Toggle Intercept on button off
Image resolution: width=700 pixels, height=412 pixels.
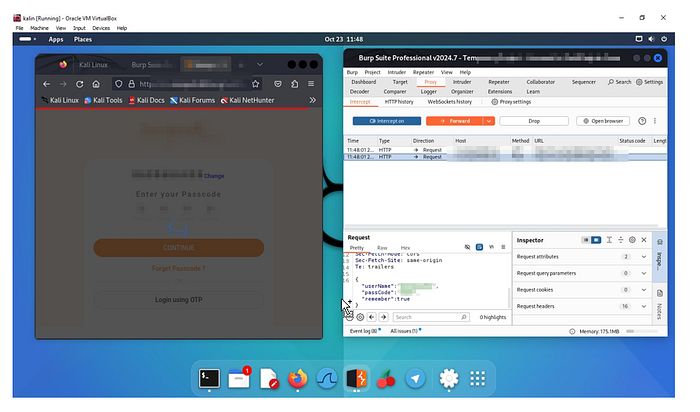pos(387,121)
